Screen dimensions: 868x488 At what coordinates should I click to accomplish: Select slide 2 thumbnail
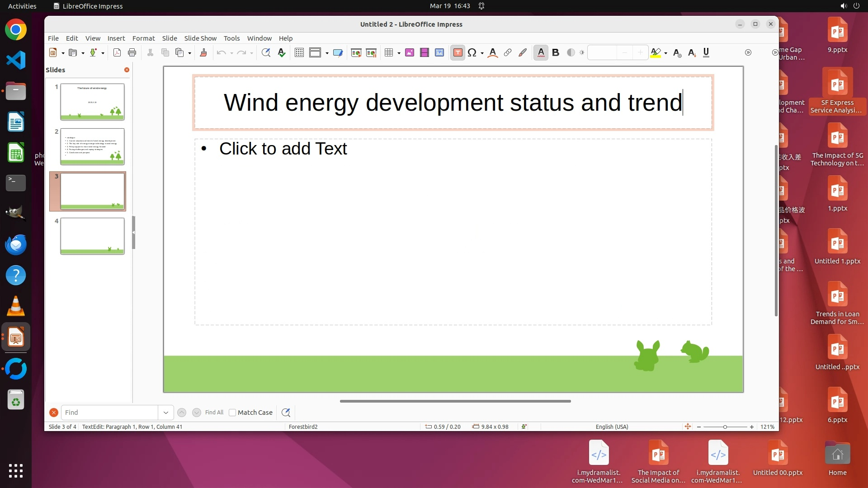[x=92, y=146]
